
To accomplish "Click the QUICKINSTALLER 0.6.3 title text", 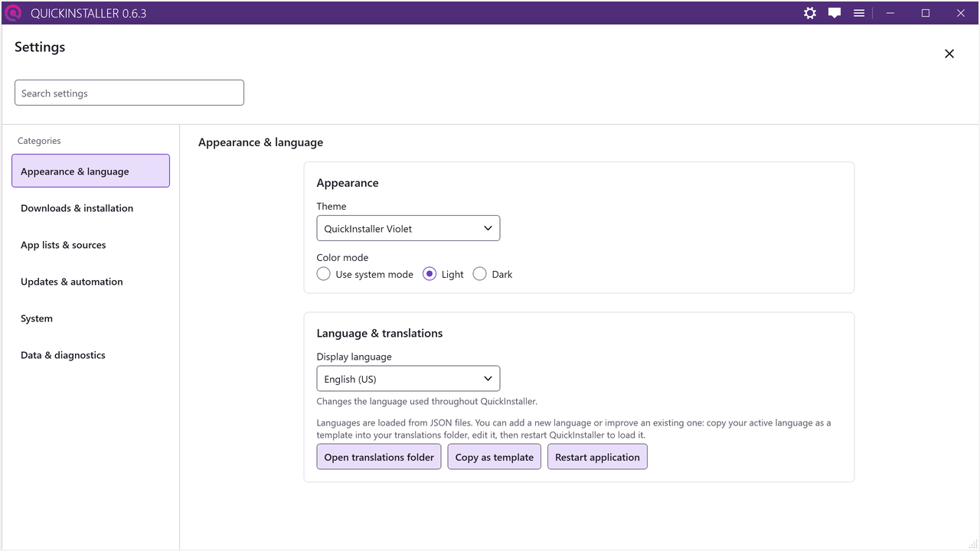I will click(89, 13).
